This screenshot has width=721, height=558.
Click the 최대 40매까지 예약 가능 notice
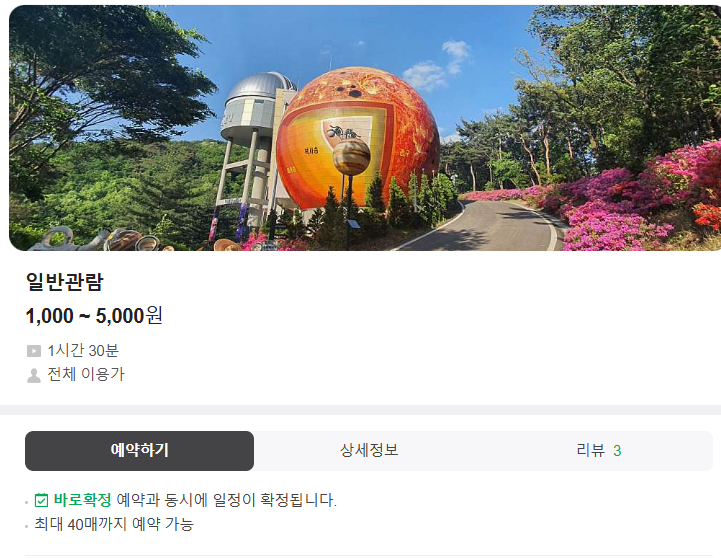(x=114, y=524)
